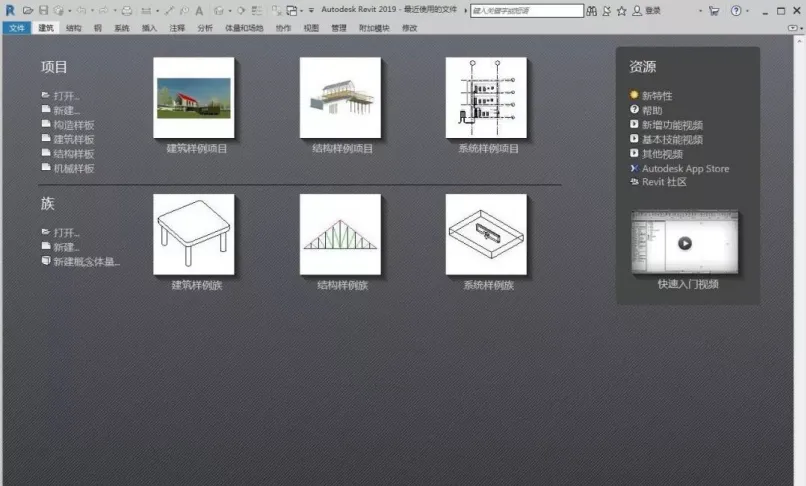Open dropdown next to Default 3D View icon
806x486 pixels.
pos(230,11)
